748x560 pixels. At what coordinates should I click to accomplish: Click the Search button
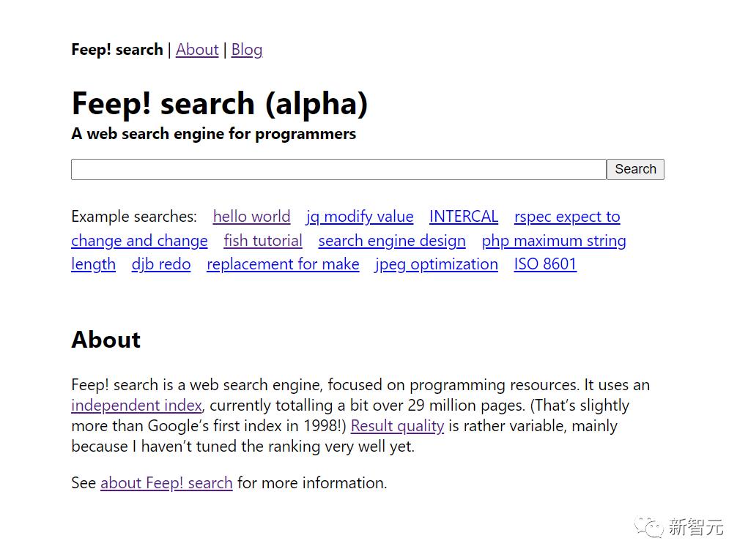pos(634,169)
